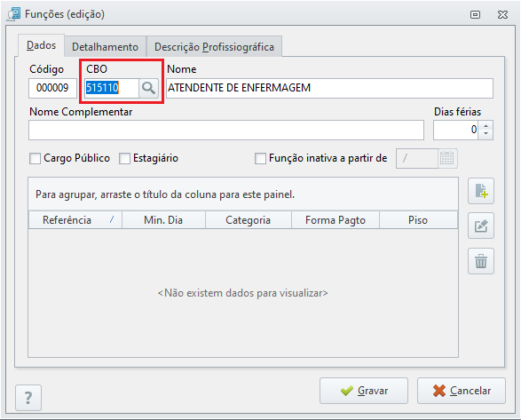Open the Descrição Profissiográfica tab
The height and width of the screenshot is (420, 521).
pos(214,47)
